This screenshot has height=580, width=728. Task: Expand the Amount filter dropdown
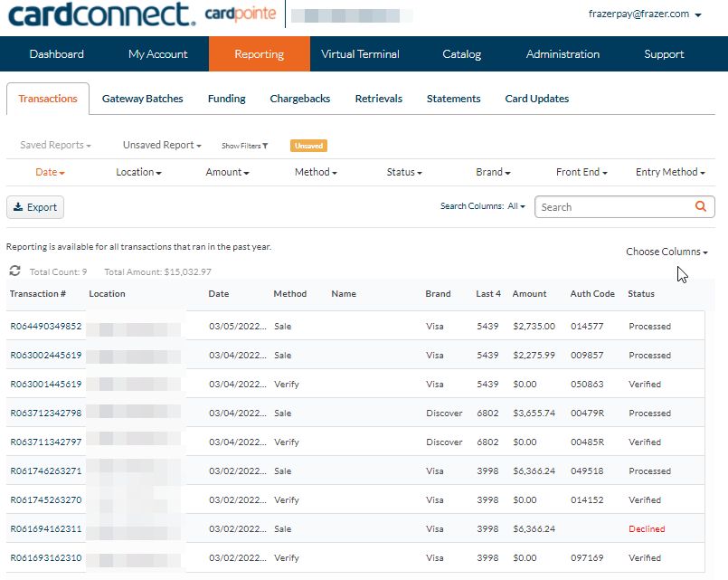228,172
